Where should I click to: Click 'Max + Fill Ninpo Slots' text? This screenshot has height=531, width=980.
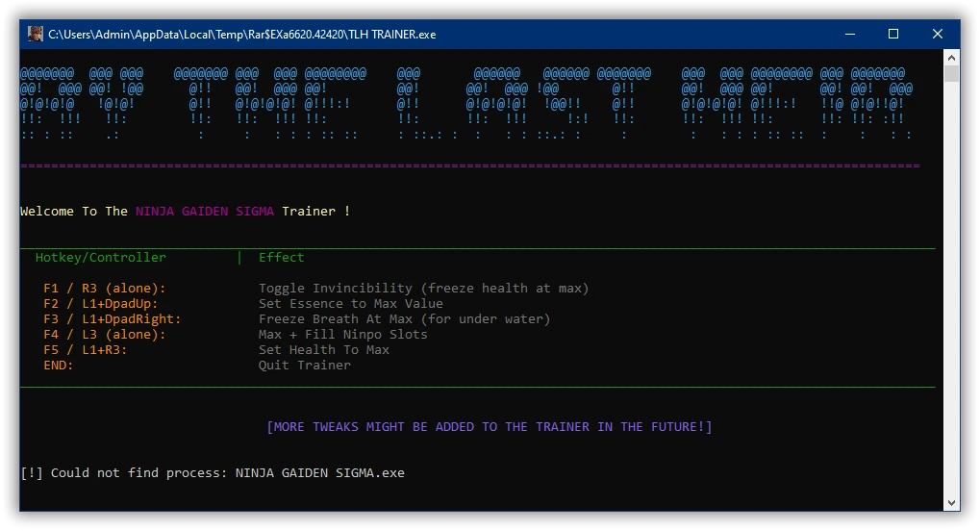tap(343, 334)
